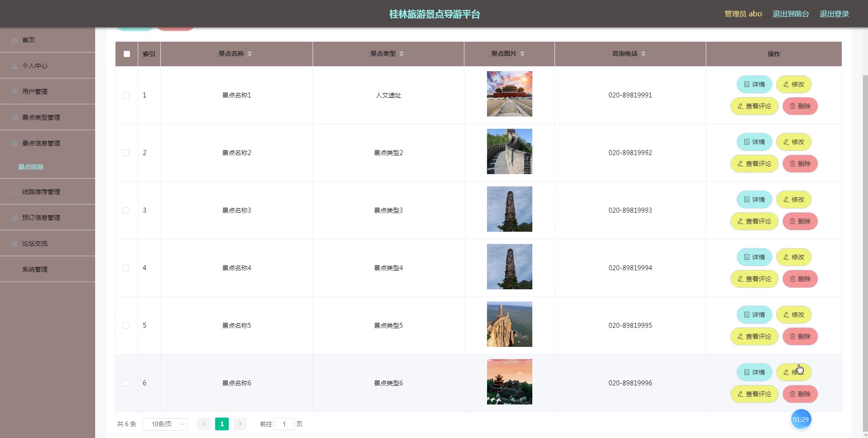
Task: Open 详情 for 景点名称6
Action: pos(754,372)
